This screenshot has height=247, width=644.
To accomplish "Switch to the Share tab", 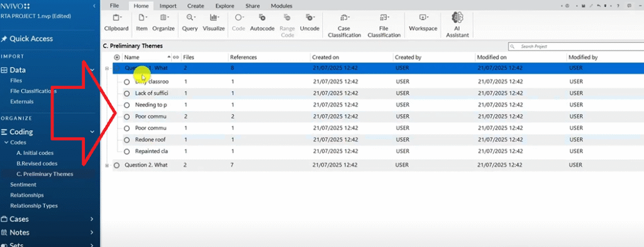I will (252, 6).
